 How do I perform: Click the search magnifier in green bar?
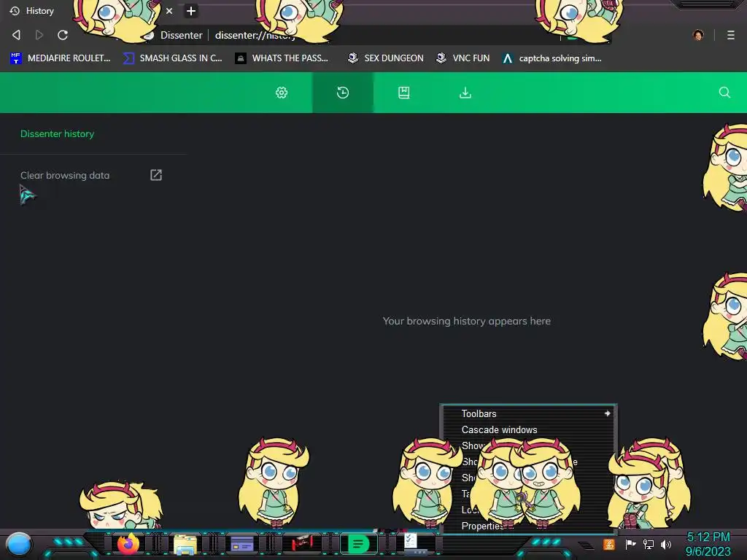(x=724, y=93)
